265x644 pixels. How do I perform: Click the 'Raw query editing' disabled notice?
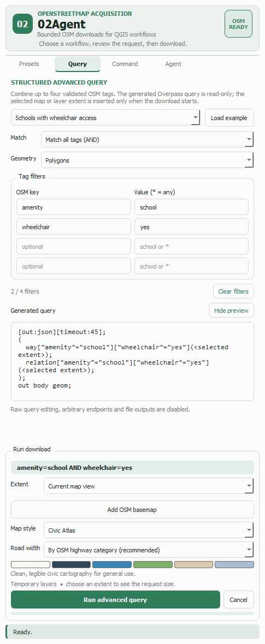click(x=101, y=409)
